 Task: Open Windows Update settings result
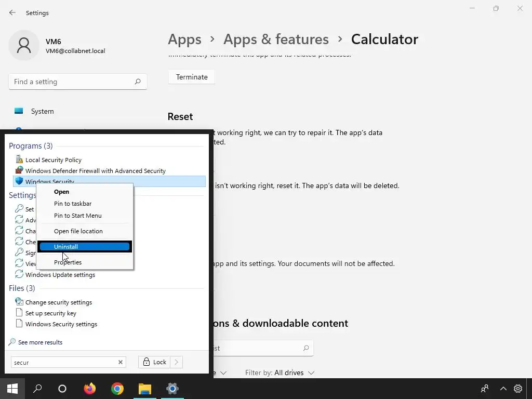click(60, 275)
